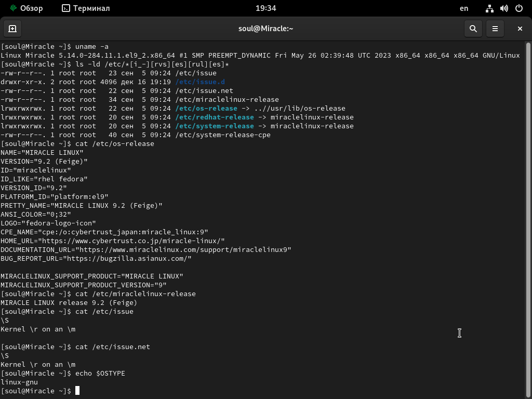
Task: Click the HOME_URL cybertrust link text
Action: tap(131, 241)
